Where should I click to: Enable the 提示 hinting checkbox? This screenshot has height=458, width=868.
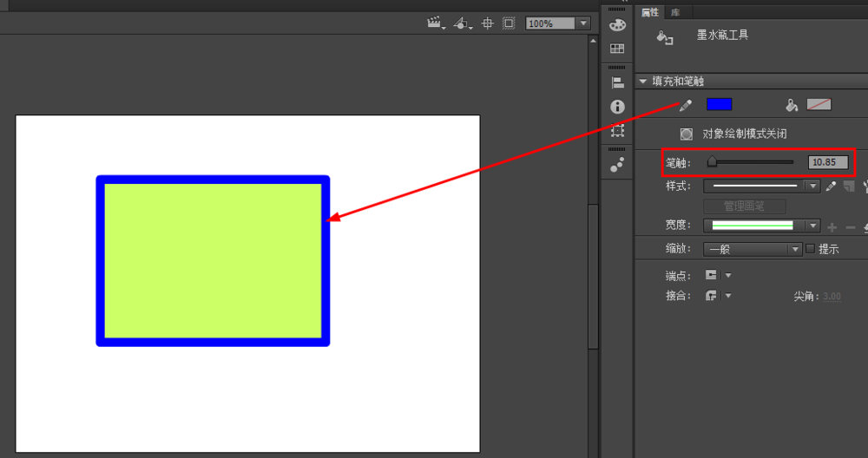coord(811,248)
